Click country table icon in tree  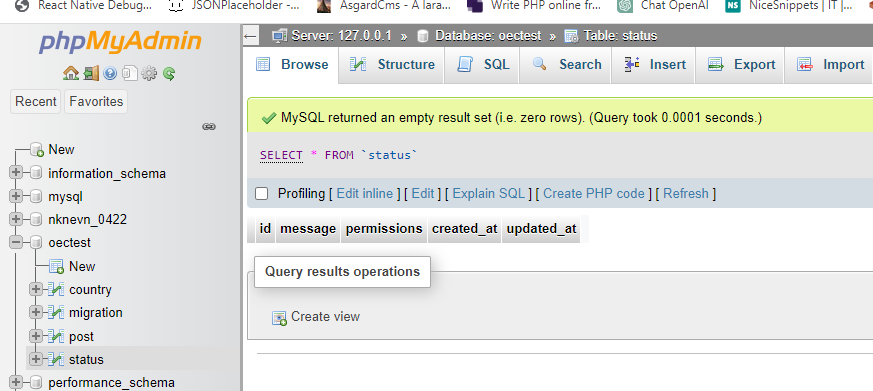[x=56, y=290]
